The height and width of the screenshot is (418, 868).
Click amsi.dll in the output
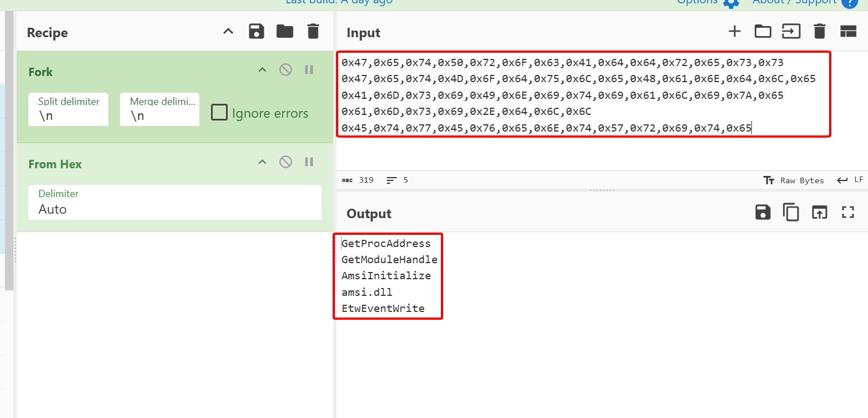coord(367,292)
